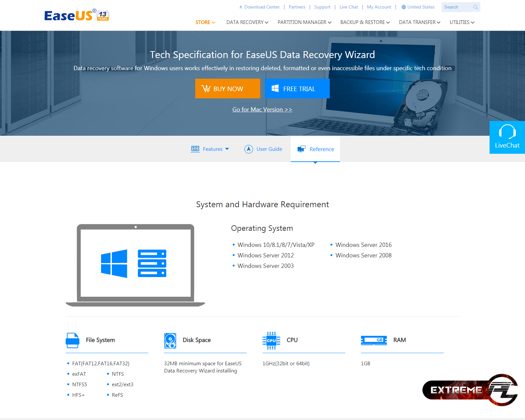Screen dimensions: 525x420
Task: Expand the DATA RECOVERY menu
Action: [x=247, y=22]
